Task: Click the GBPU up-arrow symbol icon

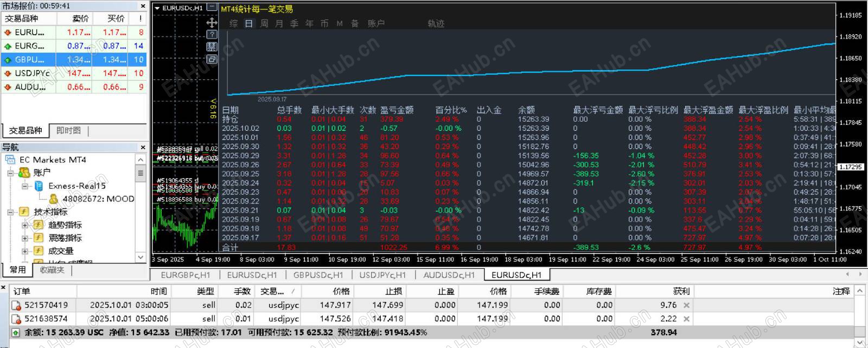Action: [x=8, y=60]
